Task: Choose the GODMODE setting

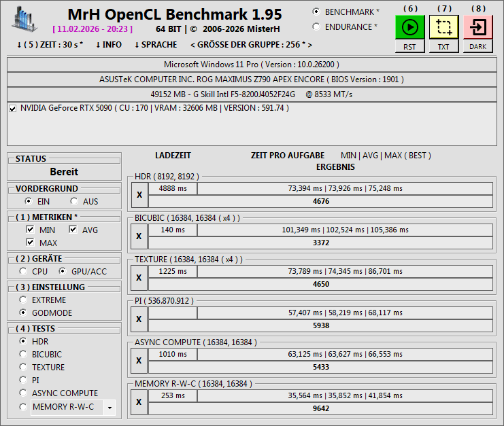Action: (x=23, y=313)
